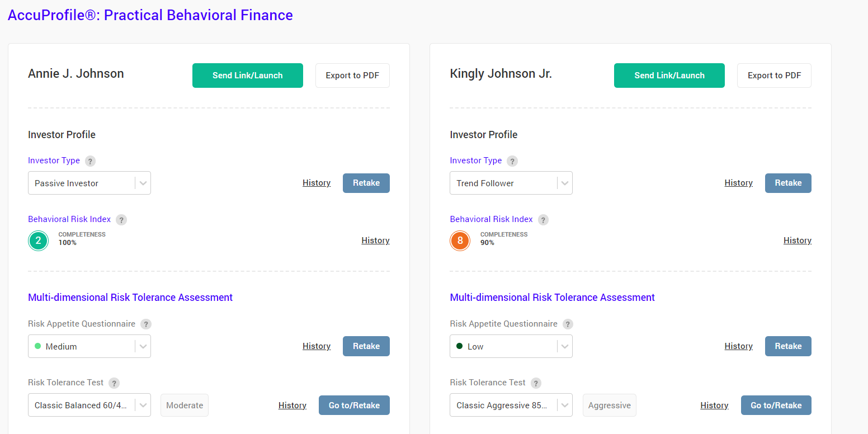Click the name Kingly Johnson Jr.
Screen dimensions: 868x434
pos(501,74)
